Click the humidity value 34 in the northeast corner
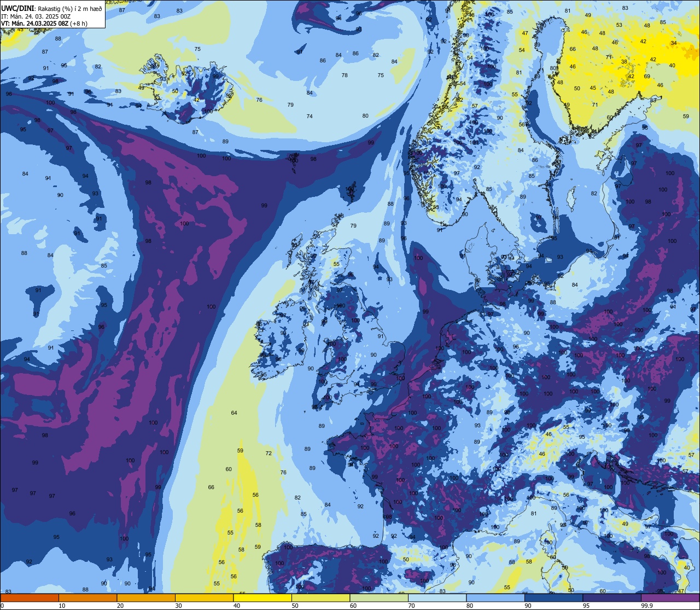This screenshot has width=700, height=610. pos(674,43)
